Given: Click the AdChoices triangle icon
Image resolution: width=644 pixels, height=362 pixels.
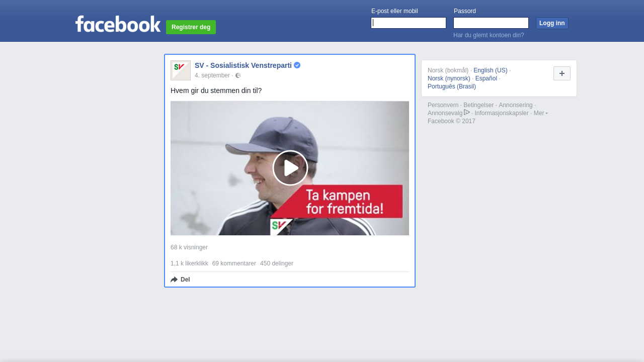Looking at the screenshot, I should coord(467,112).
